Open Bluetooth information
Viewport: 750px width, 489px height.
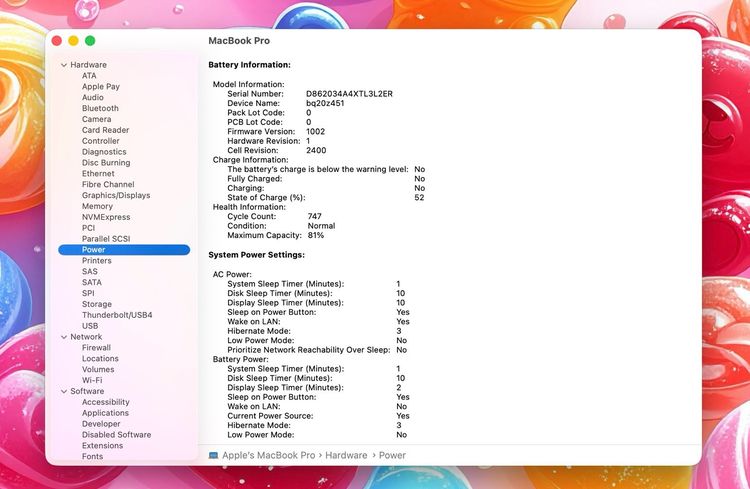pyautogui.click(x=100, y=108)
